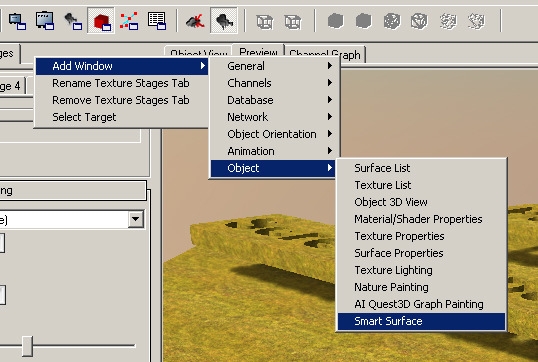Open the combo box dropdown arrow on left panel

coord(136,219)
